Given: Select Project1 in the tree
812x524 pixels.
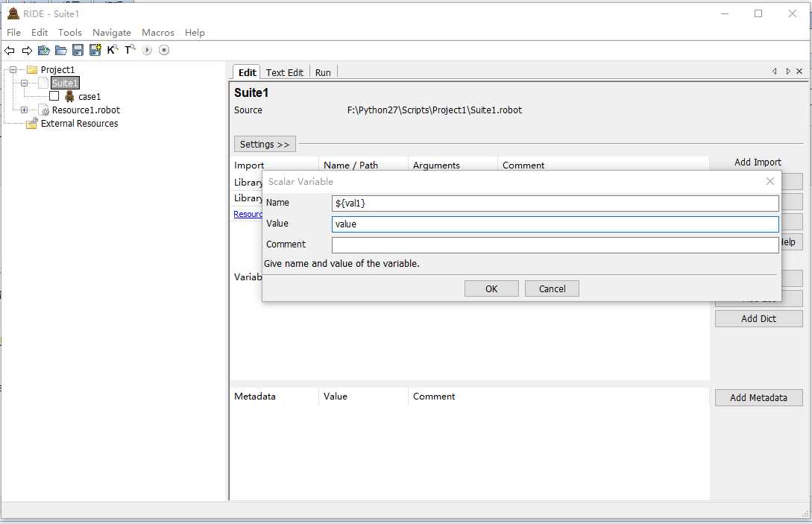Looking at the screenshot, I should [57, 69].
